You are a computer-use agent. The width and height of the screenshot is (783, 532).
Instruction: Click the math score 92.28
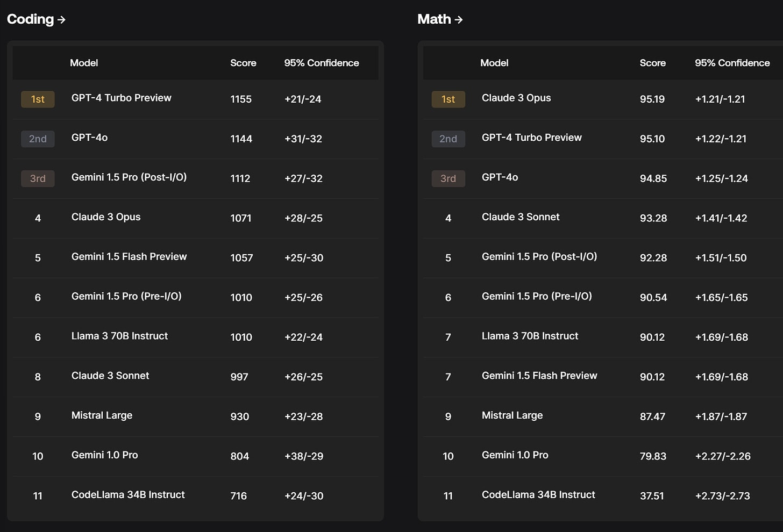pos(653,258)
